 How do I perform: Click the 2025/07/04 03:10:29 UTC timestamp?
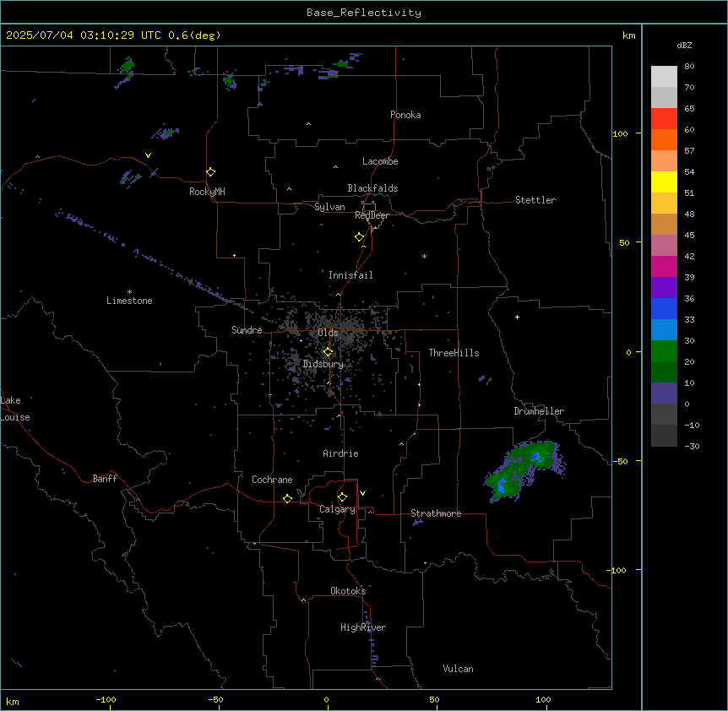coord(113,35)
